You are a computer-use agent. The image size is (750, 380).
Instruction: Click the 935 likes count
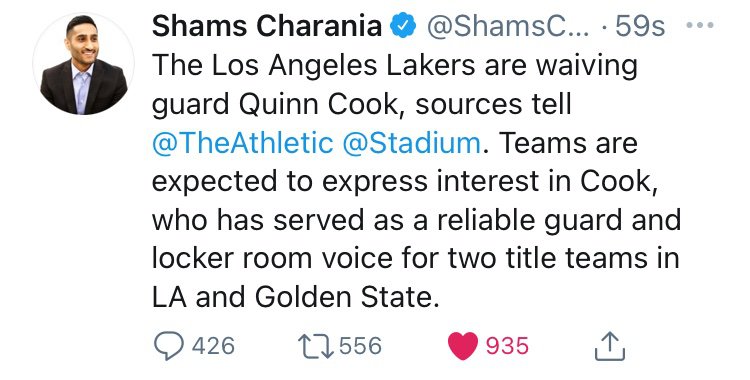[x=507, y=346]
